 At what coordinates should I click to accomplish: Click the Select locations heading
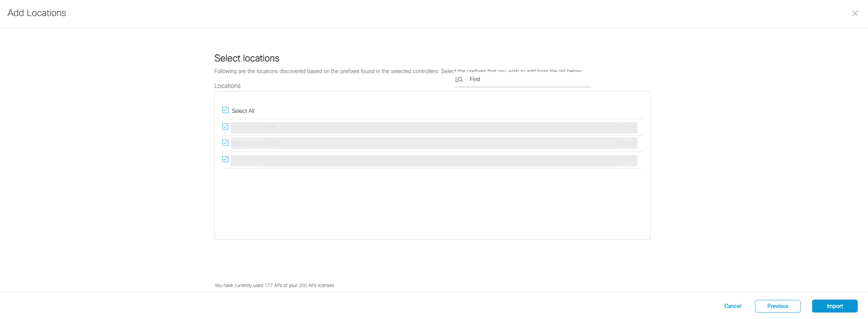coord(247,58)
